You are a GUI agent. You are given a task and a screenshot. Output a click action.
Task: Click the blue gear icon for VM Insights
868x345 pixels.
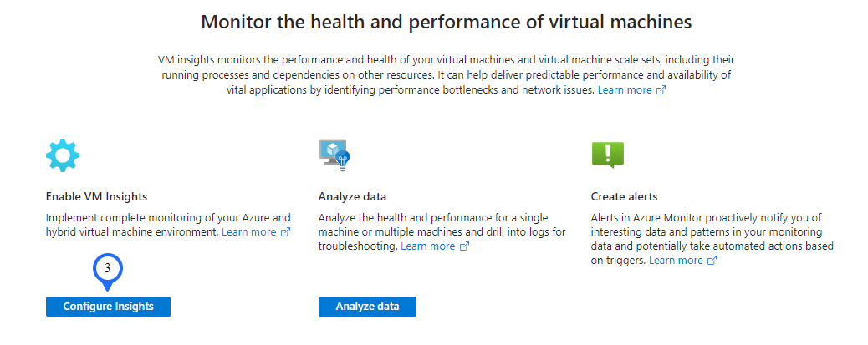click(63, 155)
